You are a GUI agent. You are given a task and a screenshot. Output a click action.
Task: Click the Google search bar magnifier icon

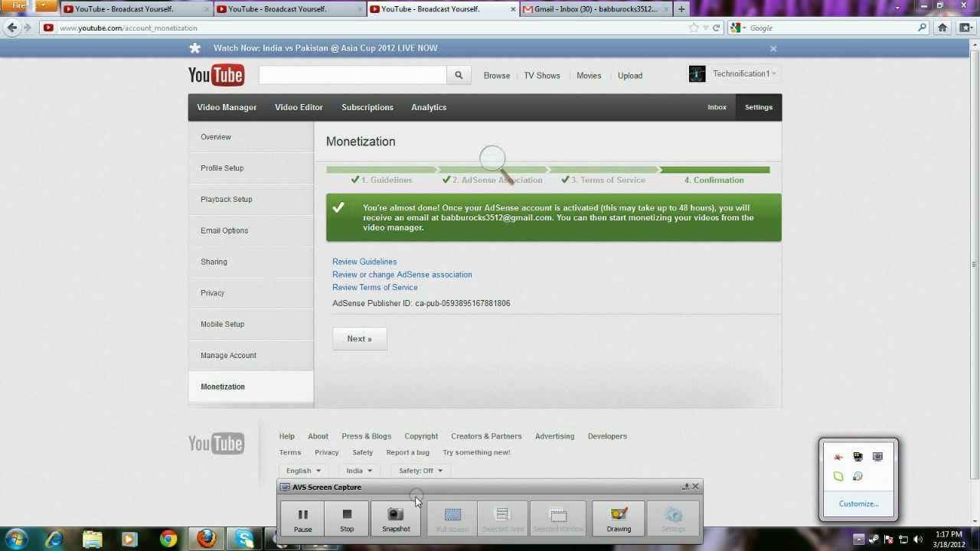(x=922, y=28)
